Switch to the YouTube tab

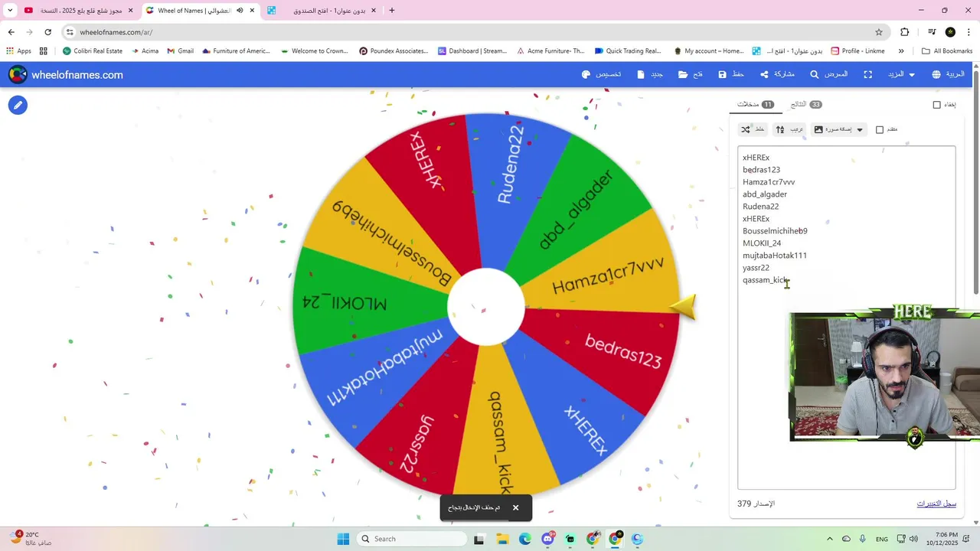[x=80, y=11]
